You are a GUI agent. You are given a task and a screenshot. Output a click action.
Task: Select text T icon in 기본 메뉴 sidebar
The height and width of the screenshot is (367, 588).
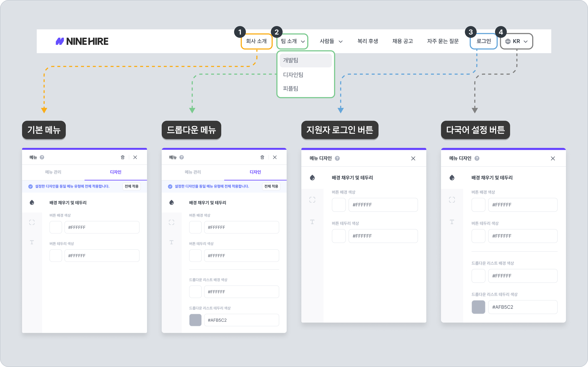[x=32, y=242]
